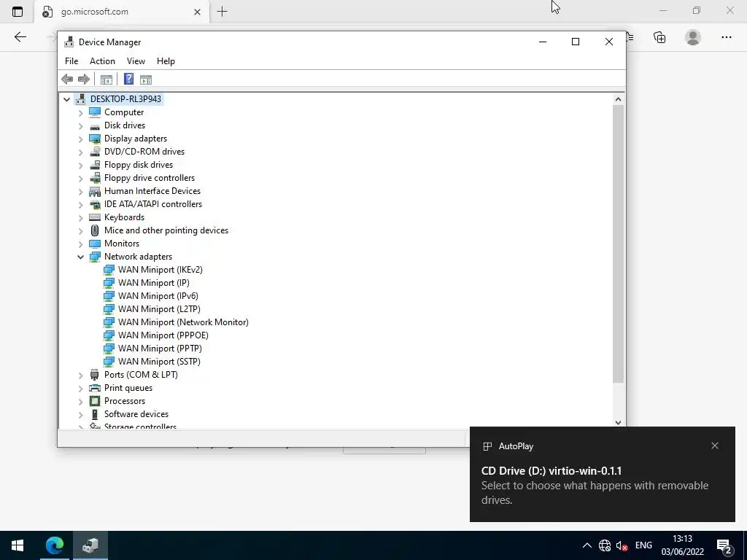Select the Software devices icon
This screenshot has height=560, width=747.
pos(95,414)
